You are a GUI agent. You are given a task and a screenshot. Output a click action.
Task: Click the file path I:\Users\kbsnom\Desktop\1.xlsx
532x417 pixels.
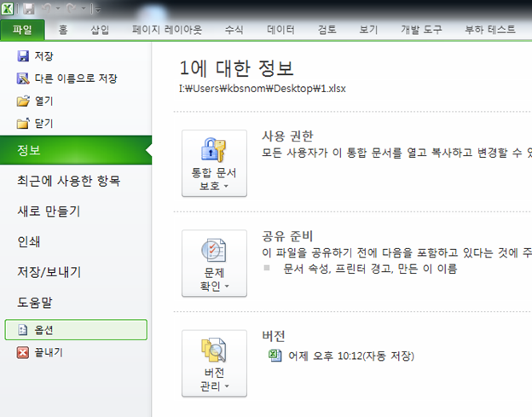point(263,89)
